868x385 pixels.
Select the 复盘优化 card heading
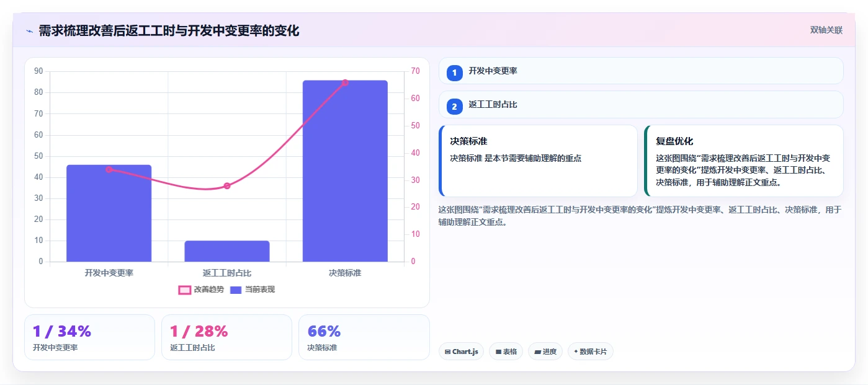pyautogui.click(x=674, y=141)
